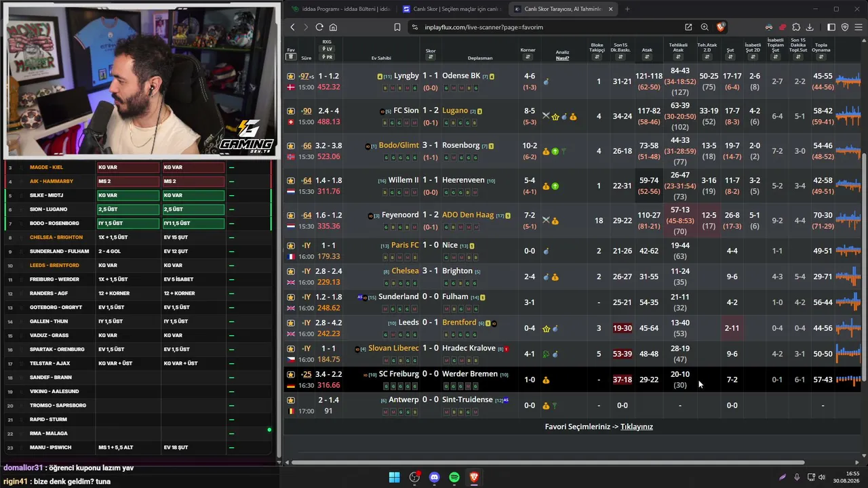Click crossed swords icon in FC Sion row
The width and height of the screenshot is (868, 488).
tap(546, 117)
